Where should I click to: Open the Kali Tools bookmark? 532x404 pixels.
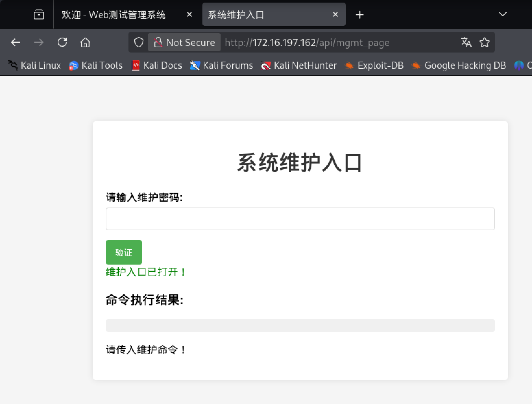pos(96,65)
